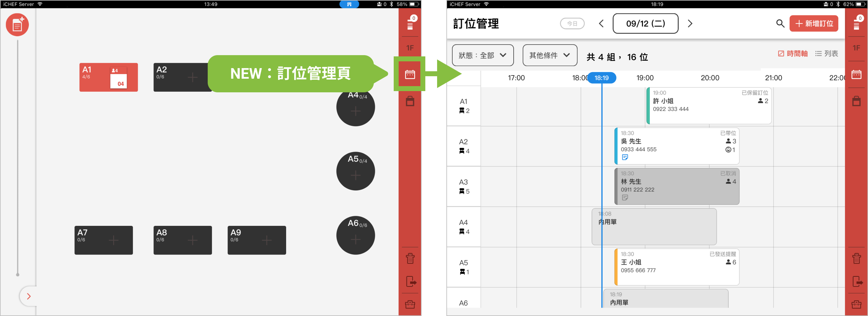
Task: Go to next day with right arrow
Action: (x=690, y=24)
